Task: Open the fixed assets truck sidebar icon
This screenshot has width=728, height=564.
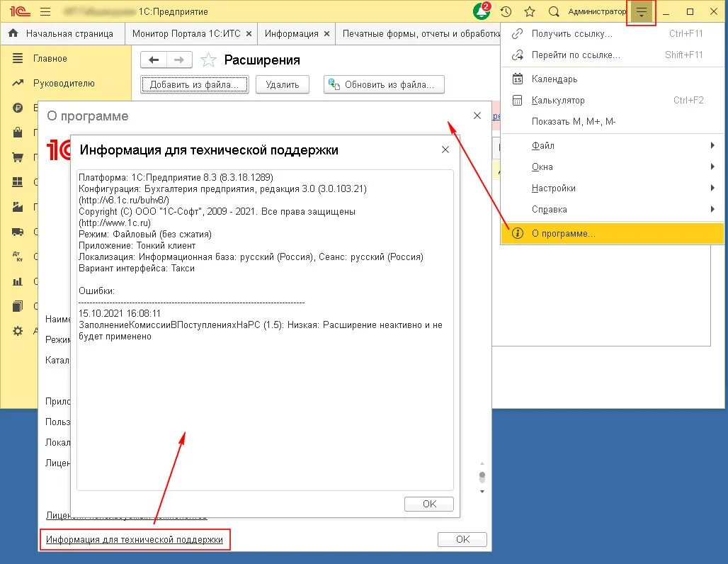Action: pos(18,232)
